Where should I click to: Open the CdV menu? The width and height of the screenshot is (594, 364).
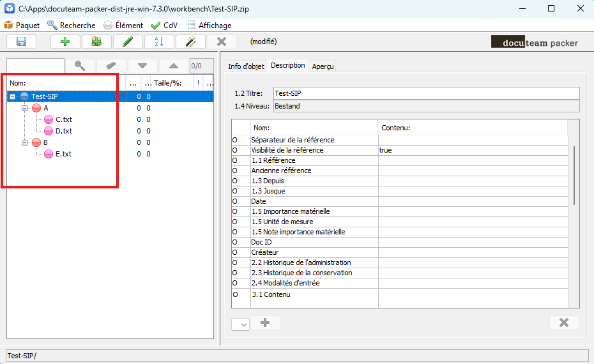(x=164, y=26)
